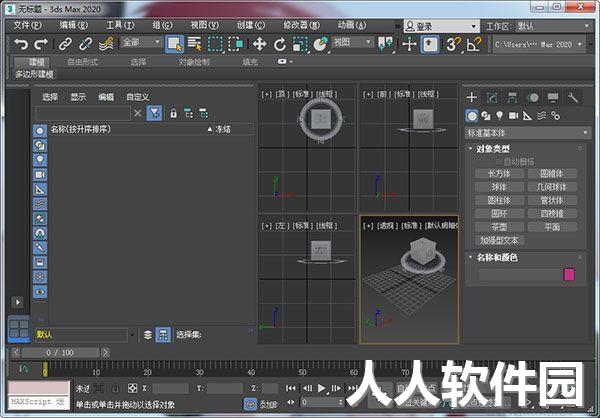Open the 文件(F) menu

(x=28, y=25)
